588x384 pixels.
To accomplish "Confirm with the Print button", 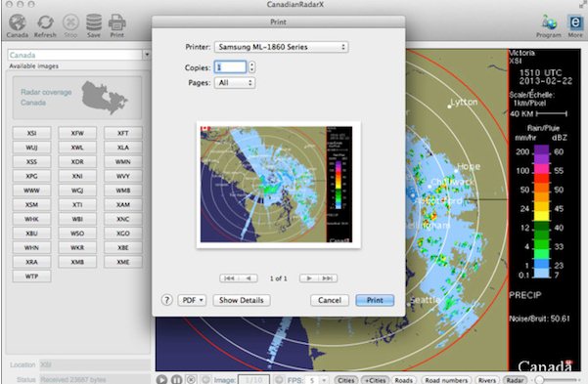I will click(375, 300).
